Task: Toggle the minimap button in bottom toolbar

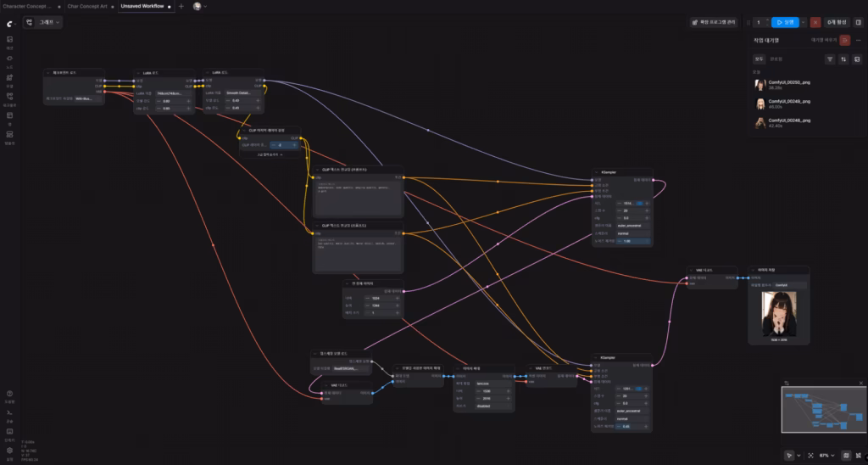Action: [844, 456]
